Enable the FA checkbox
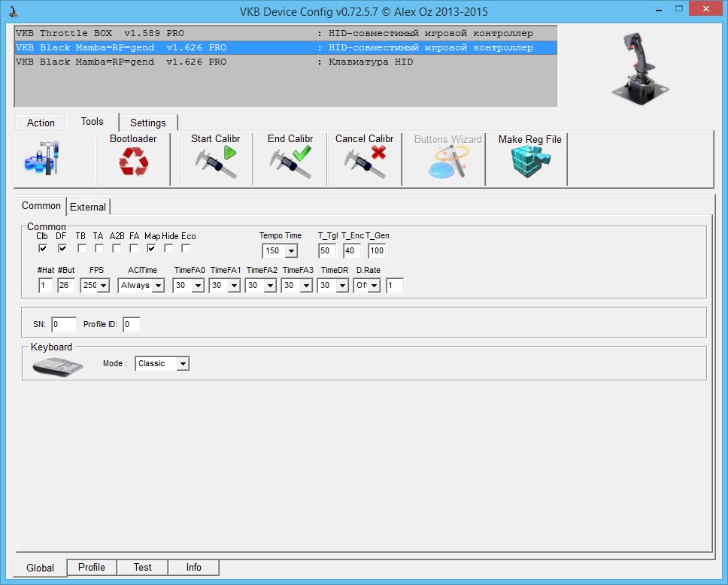The width and height of the screenshot is (728, 585). 134,248
